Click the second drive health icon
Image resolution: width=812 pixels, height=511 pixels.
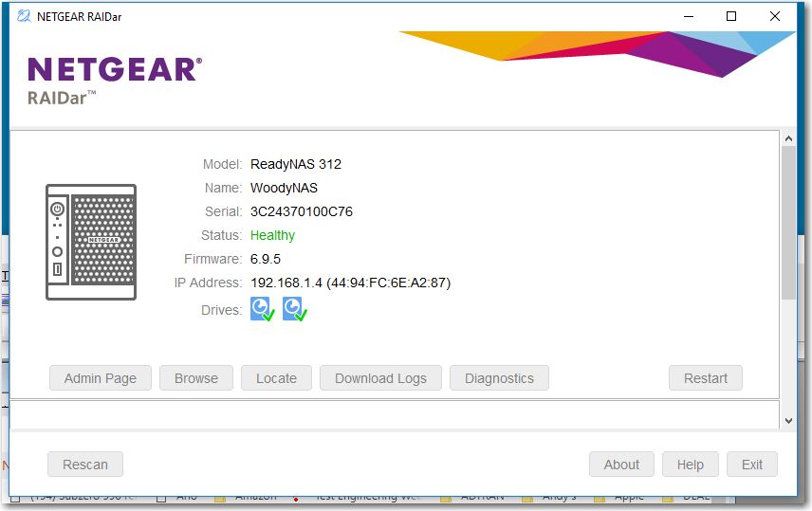[x=295, y=309]
